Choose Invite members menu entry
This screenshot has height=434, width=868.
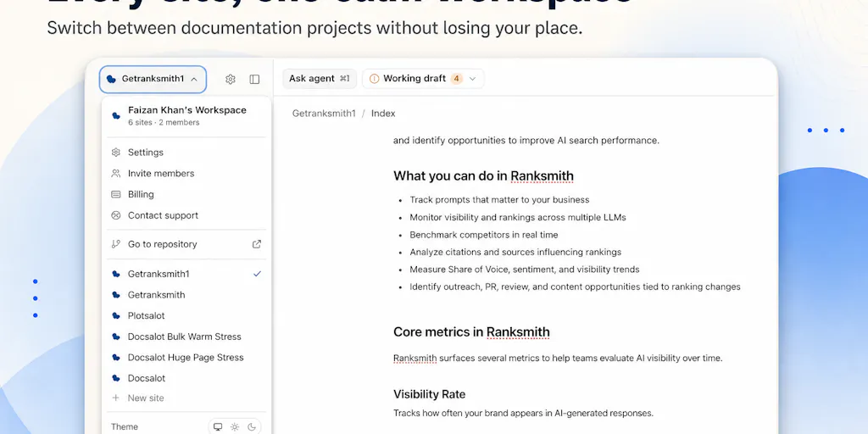pos(186,173)
